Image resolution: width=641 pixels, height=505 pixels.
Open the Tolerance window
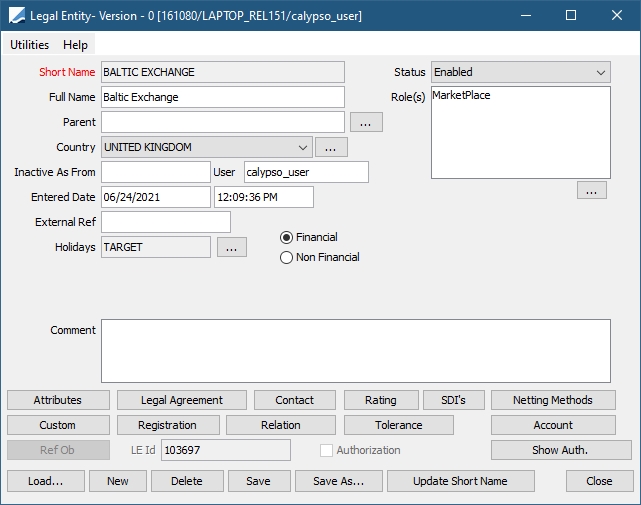[x=399, y=425]
